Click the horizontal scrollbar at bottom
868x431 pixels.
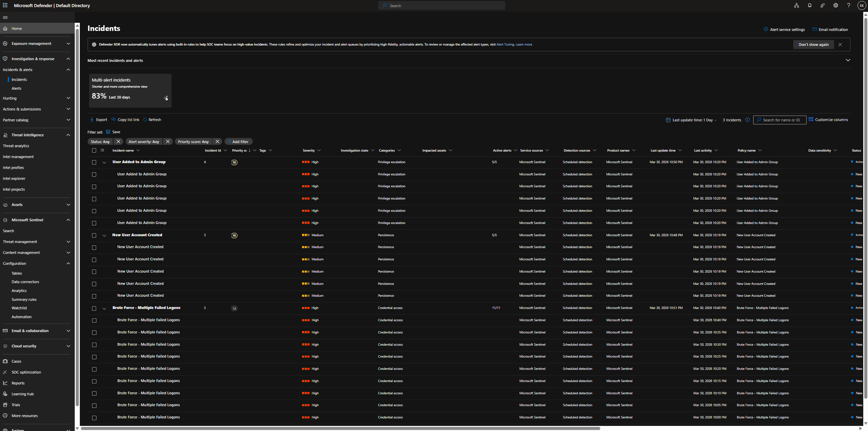click(340, 428)
